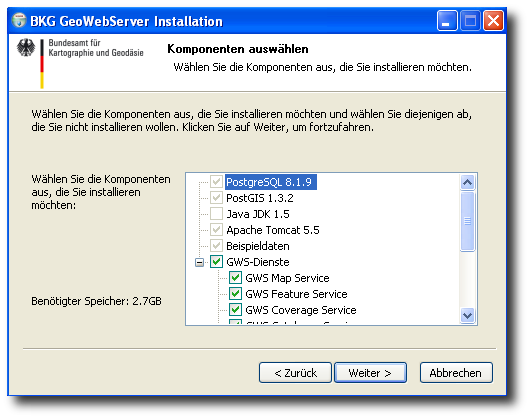
Task: Uncheck the GWS Coverage Service checkbox
Action: click(235, 310)
